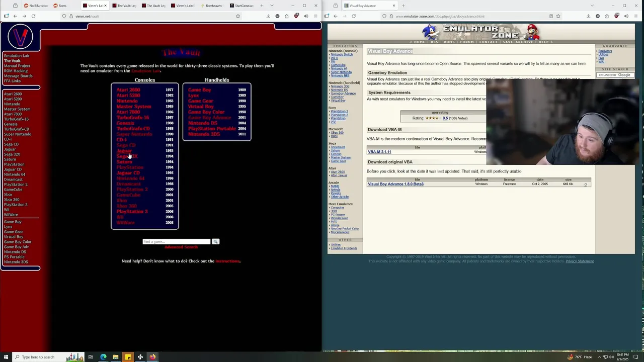
Task: Close the active Vimm's Lair tab
Action: coord(105,6)
